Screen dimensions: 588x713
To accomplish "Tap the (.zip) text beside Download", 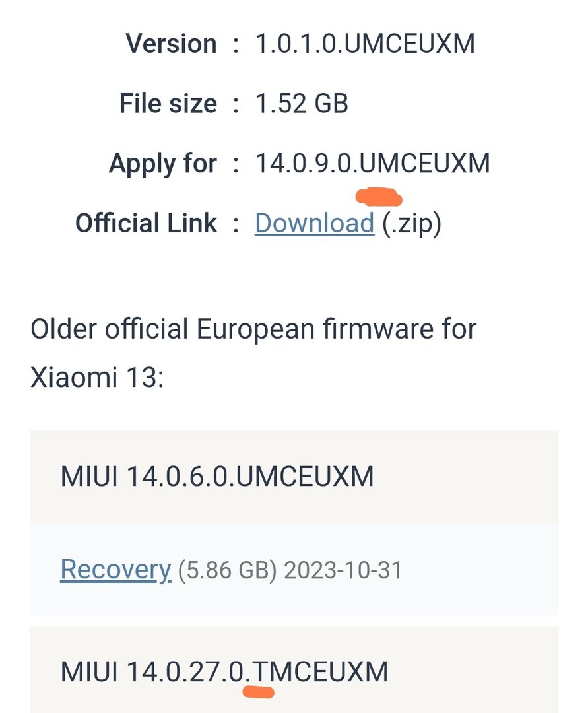I will tap(412, 223).
